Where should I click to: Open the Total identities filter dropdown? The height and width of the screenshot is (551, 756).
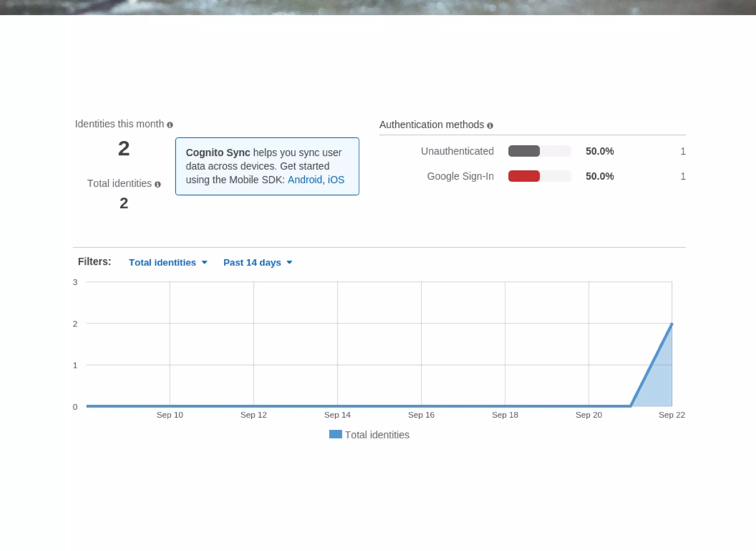click(162, 263)
